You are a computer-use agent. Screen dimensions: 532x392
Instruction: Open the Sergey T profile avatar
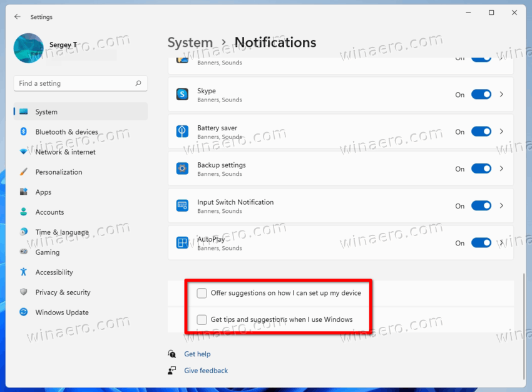29,48
